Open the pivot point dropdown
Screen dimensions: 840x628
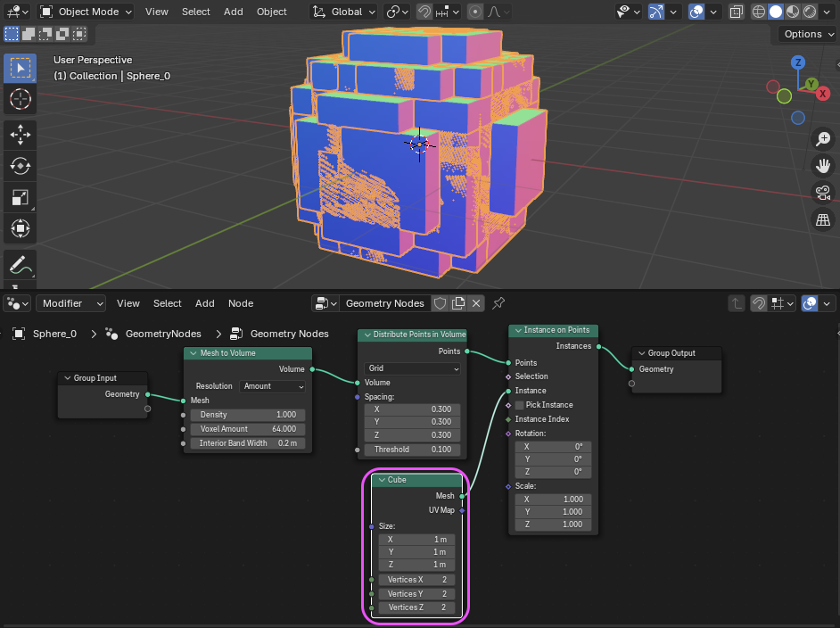397,12
